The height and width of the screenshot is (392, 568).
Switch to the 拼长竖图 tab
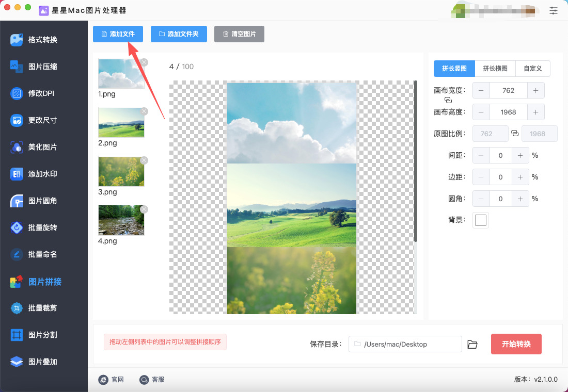click(x=454, y=69)
